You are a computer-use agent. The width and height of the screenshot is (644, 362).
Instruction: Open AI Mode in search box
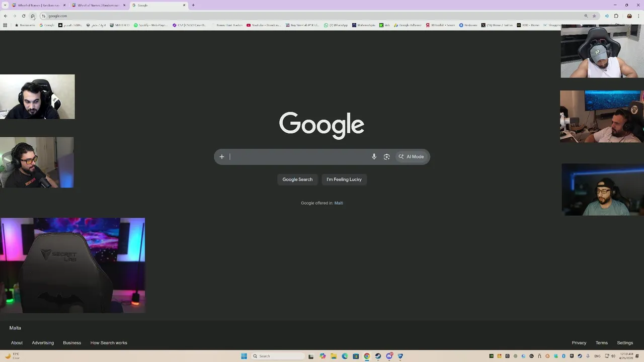[411, 157]
